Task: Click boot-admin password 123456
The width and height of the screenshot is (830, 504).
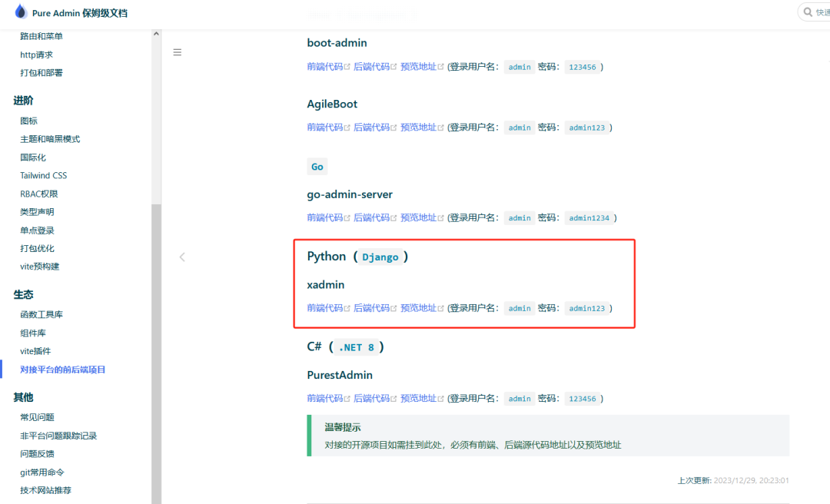Action: point(583,67)
